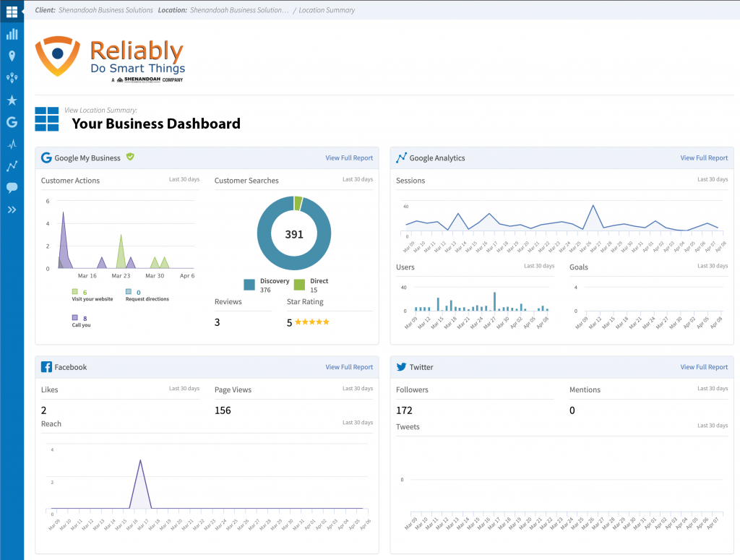
Task: Click the Users heading
Action: point(405,267)
